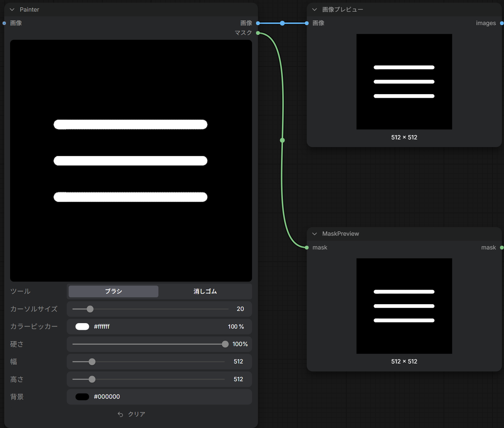
Task: Click the 硬さ hardness slider handle
Action: (225, 344)
